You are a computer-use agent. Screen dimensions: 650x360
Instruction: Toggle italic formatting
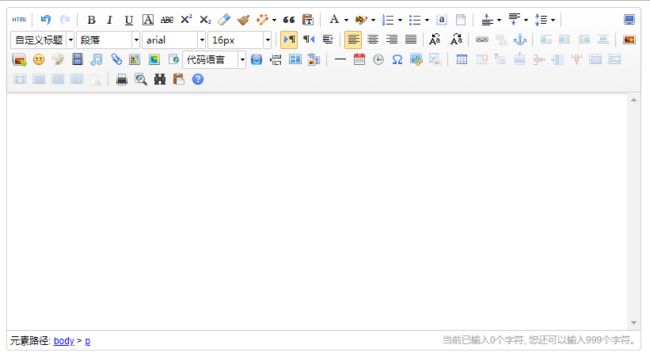click(109, 19)
